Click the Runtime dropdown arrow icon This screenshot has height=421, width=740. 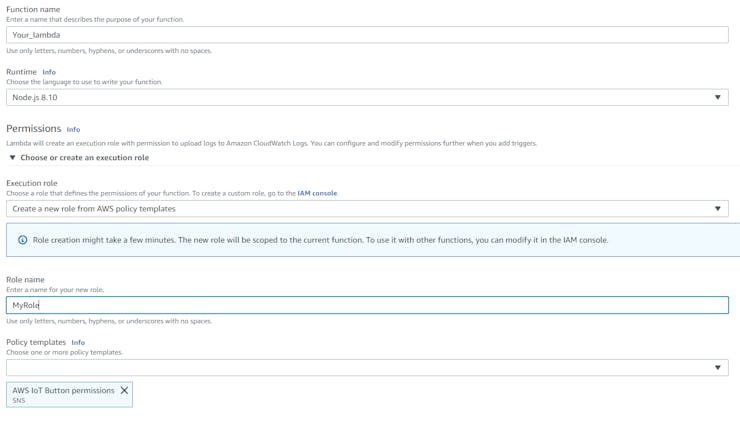[x=717, y=98]
